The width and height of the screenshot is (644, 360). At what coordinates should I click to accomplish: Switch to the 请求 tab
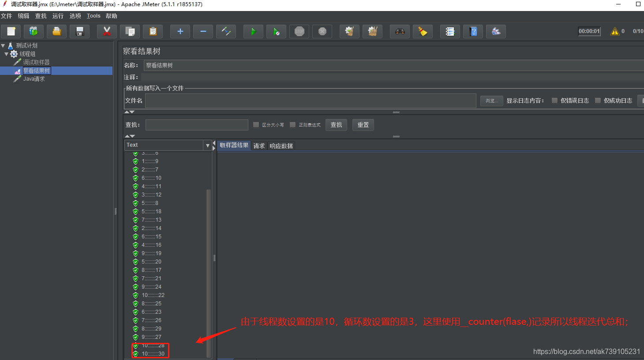point(259,146)
